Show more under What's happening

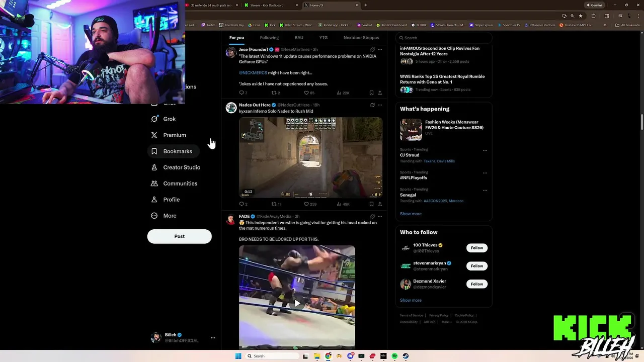click(411, 214)
